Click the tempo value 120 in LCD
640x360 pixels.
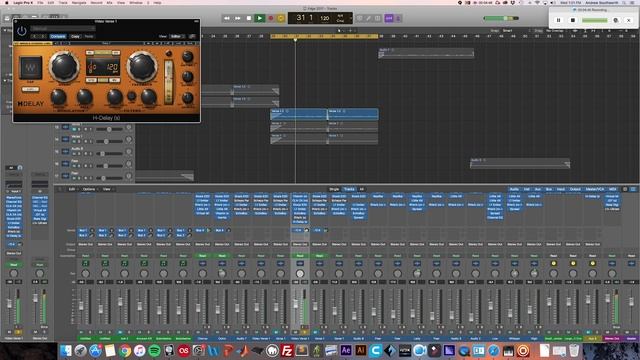pos(324,18)
